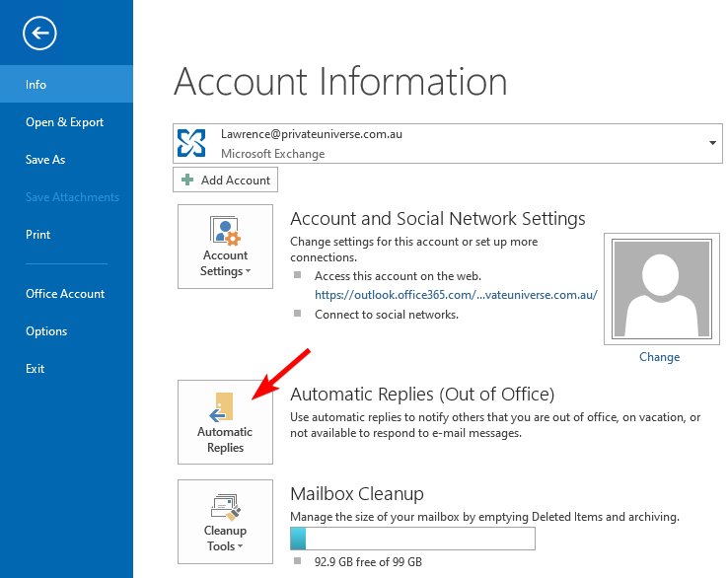Image resolution: width=728 pixels, height=578 pixels.
Task: Click the back arrow circle icon
Action: tap(40, 34)
